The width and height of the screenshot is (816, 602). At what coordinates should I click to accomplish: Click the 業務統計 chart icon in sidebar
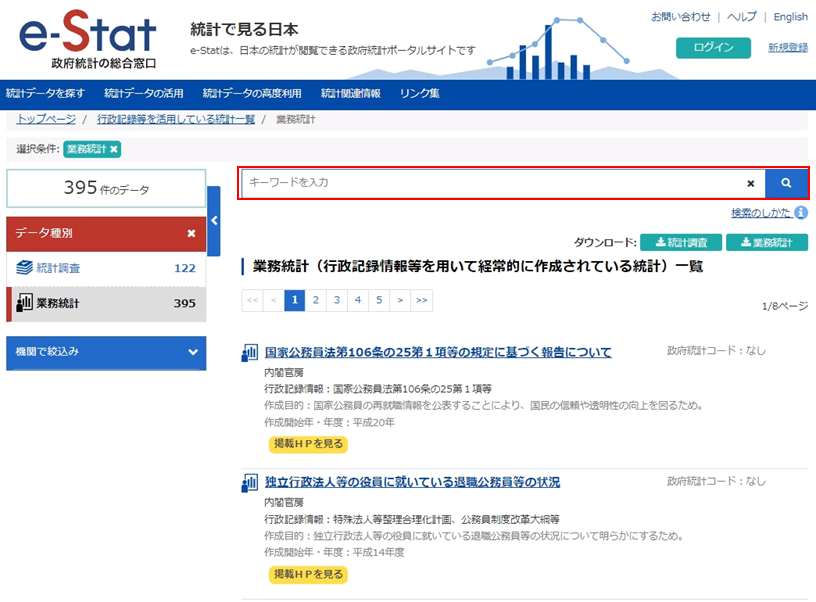24,302
